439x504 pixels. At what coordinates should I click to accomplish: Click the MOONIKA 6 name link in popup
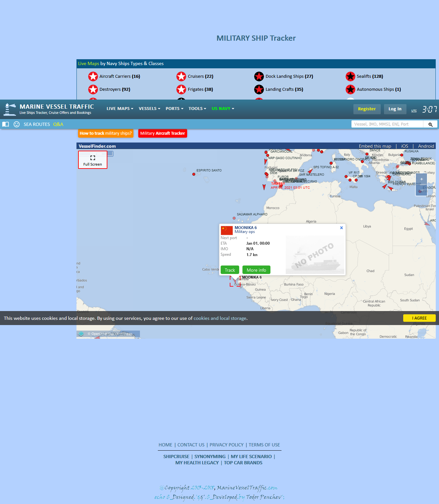246,228
